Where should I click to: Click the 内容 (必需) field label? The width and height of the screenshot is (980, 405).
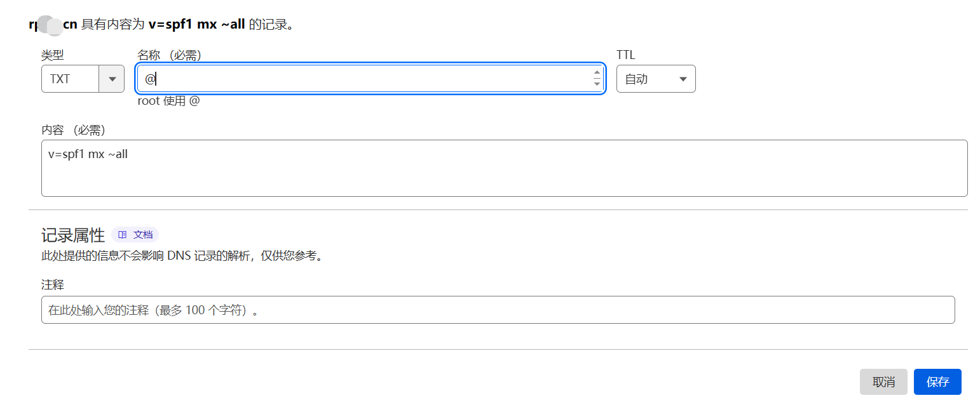(73, 130)
